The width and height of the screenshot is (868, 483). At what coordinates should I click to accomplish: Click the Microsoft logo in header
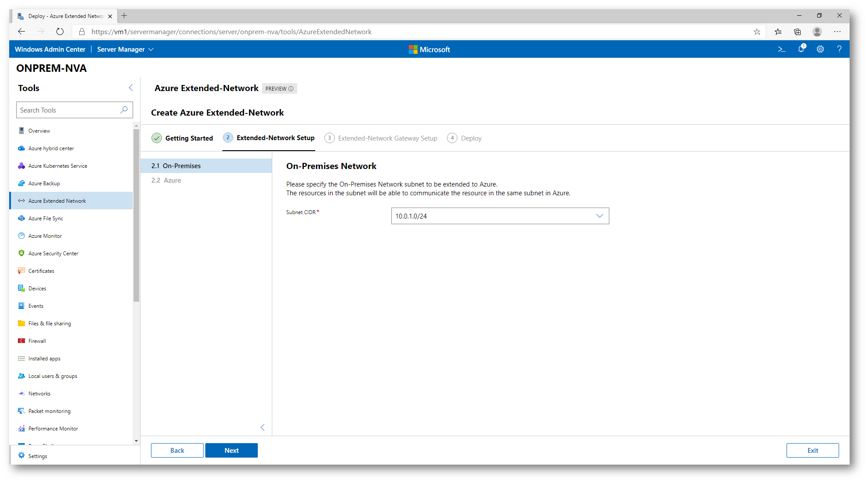click(x=429, y=49)
